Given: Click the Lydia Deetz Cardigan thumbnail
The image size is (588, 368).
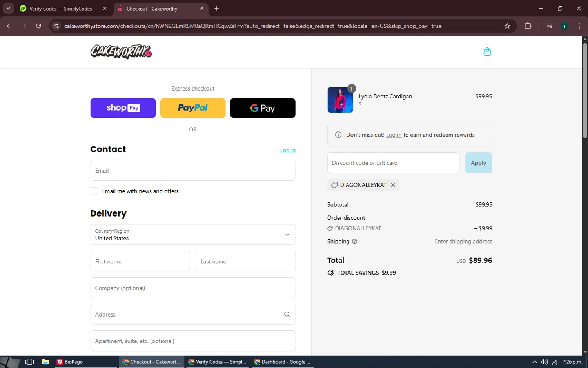Looking at the screenshot, I should click(x=340, y=100).
